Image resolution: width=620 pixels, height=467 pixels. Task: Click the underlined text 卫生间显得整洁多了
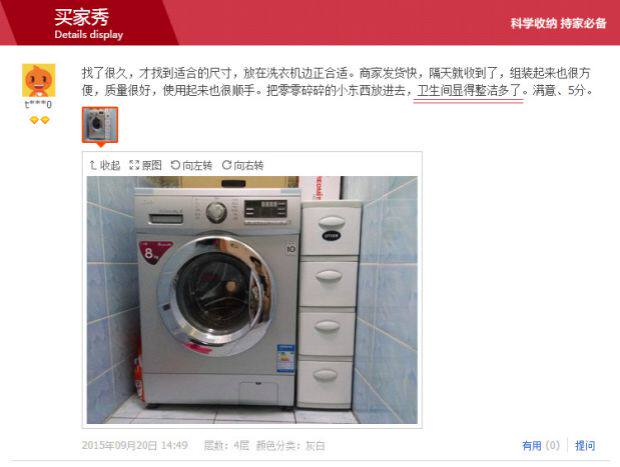click(469, 91)
